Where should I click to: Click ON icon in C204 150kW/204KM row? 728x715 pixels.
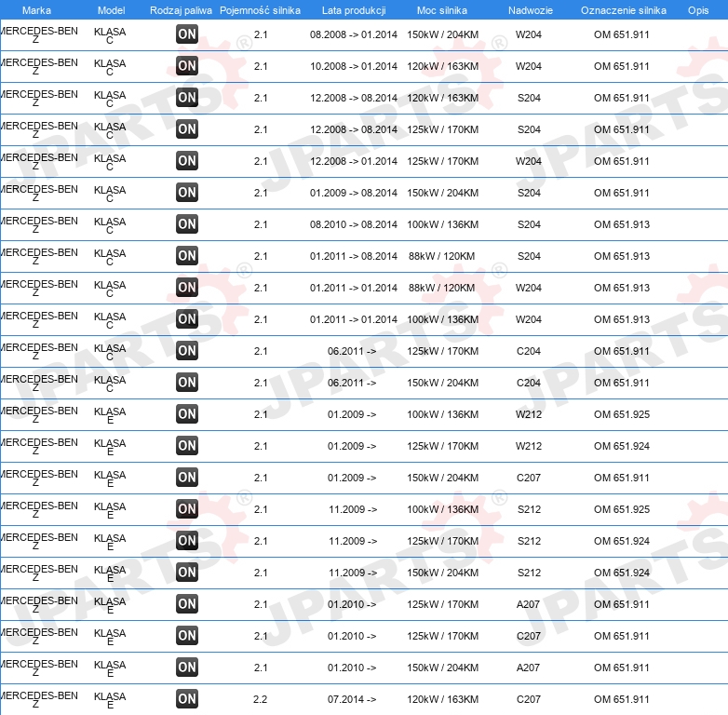[x=187, y=382]
